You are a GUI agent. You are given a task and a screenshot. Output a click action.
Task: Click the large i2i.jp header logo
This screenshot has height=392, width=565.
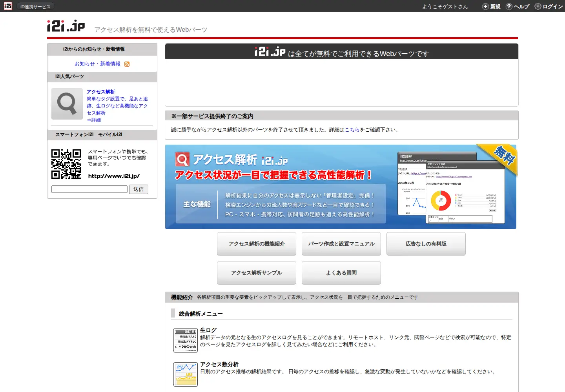[x=66, y=26]
